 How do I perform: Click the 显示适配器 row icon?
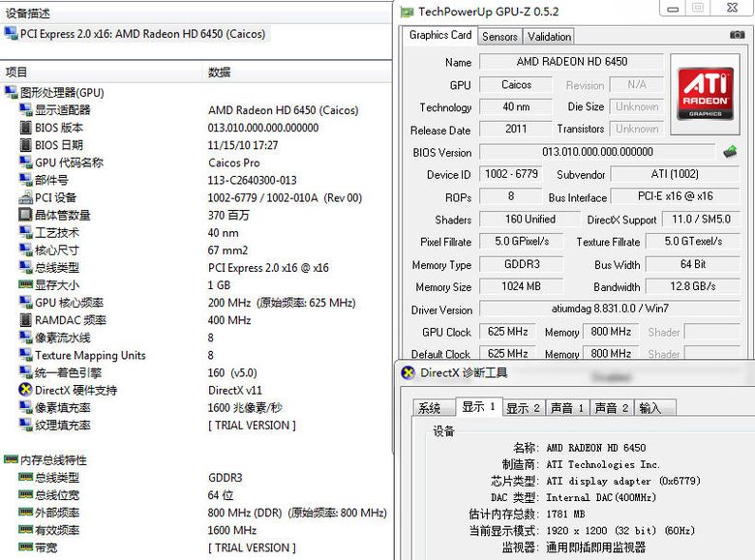[25, 109]
